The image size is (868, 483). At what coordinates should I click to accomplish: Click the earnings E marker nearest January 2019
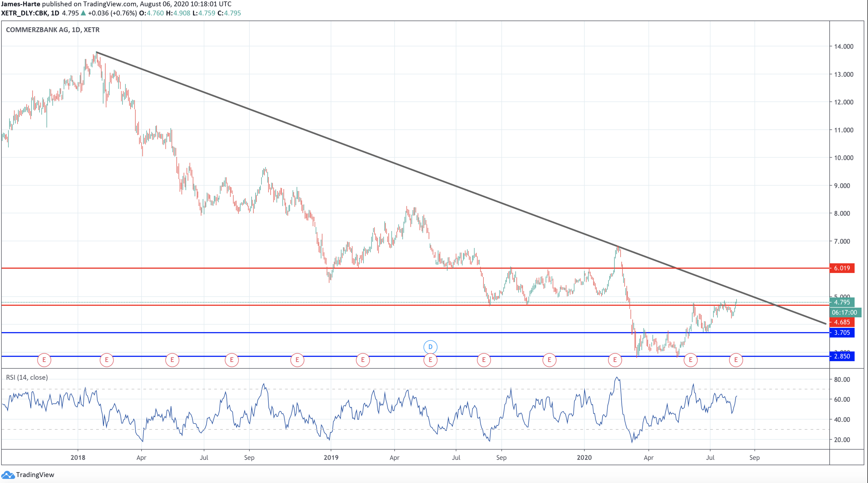click(362, 360)
